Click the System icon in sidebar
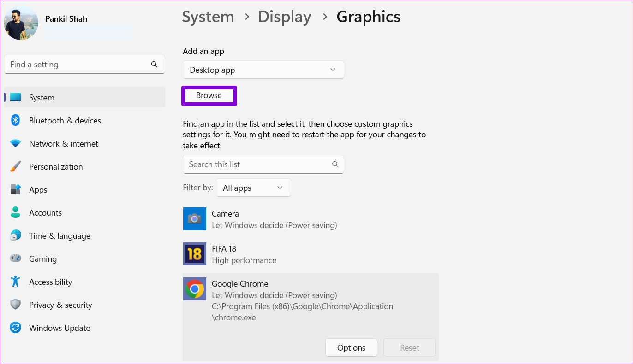The width and height of the screenshot is (633, 364). pyautogui.click(x=16, y=98)
